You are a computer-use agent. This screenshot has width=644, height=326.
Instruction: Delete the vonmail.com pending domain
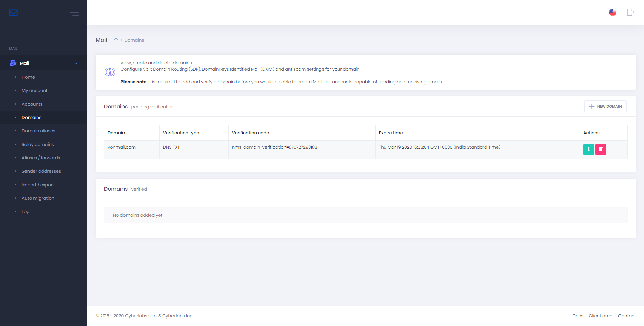pyautogui.click(x=600, y=149)
